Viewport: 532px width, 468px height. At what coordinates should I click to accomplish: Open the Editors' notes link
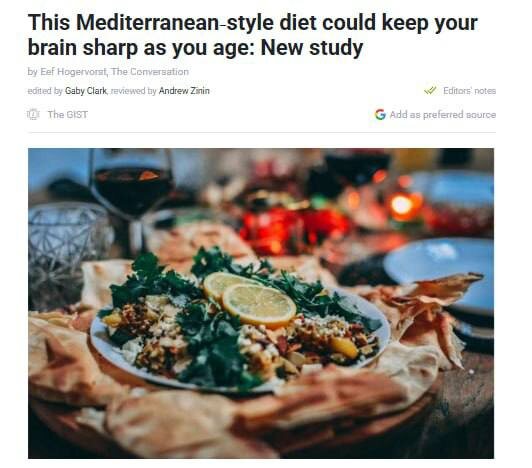(x=470, y=91)
